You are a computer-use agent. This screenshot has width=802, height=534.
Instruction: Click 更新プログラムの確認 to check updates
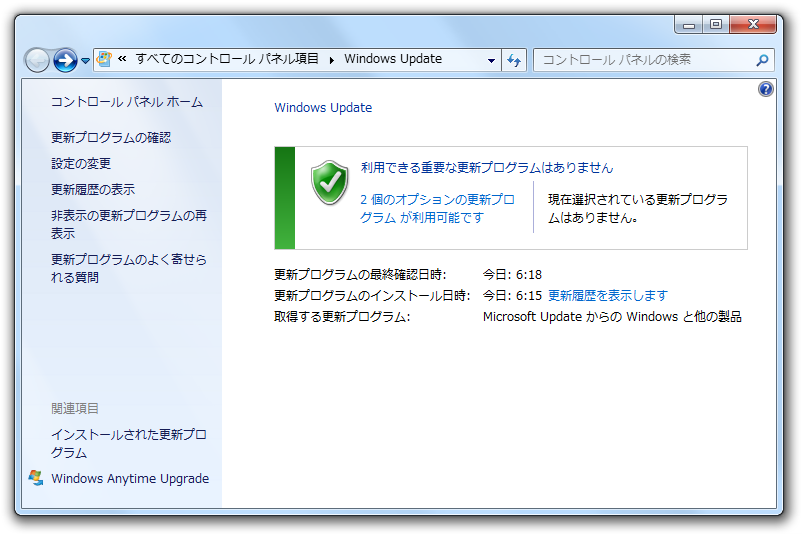(x=111, y=138)
